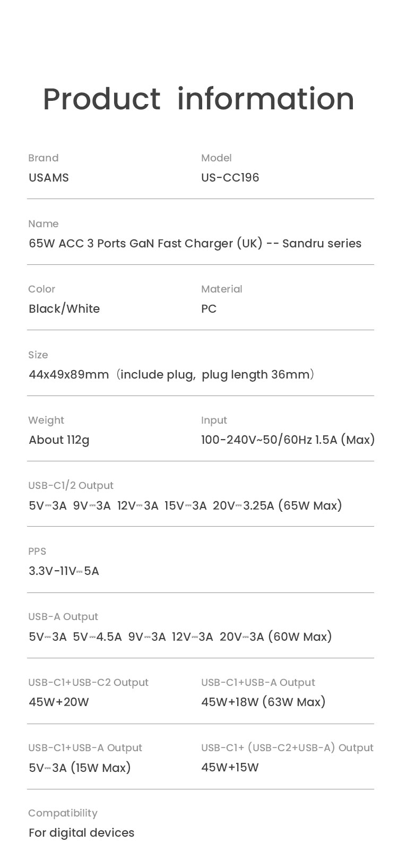
Task: Click the PPS 3.3V-11V 5A value
Action: [64, 571]
